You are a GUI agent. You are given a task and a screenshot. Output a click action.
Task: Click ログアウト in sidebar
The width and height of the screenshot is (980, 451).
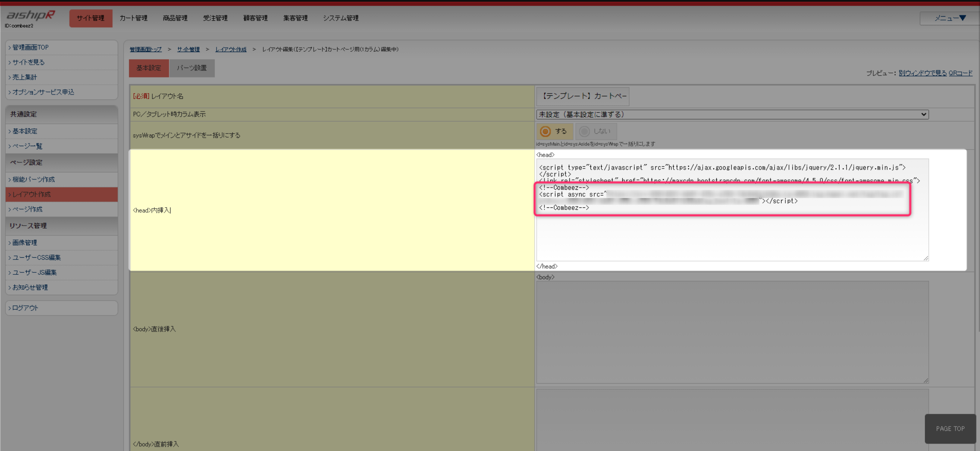62,308
